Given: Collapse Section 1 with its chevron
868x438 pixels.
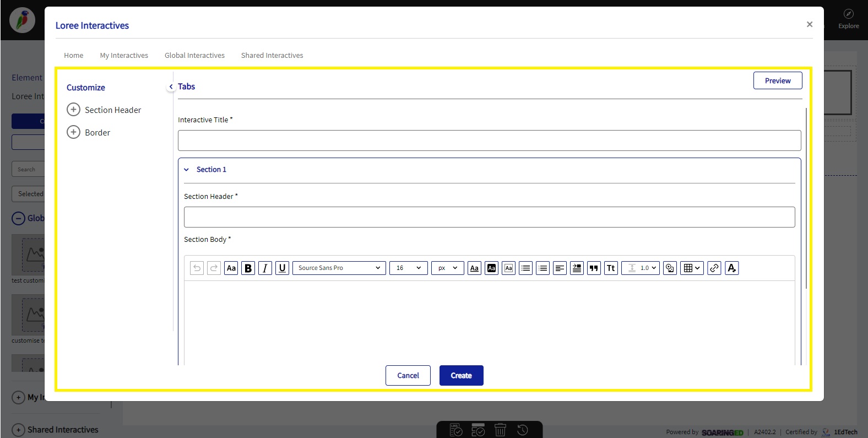Looking at the screenshot, I should [186, 170].
